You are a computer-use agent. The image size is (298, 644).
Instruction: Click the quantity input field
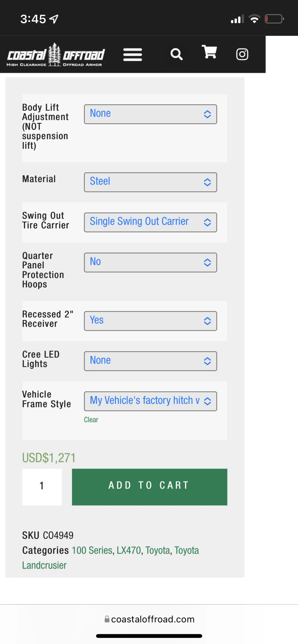tap(42, 487)
